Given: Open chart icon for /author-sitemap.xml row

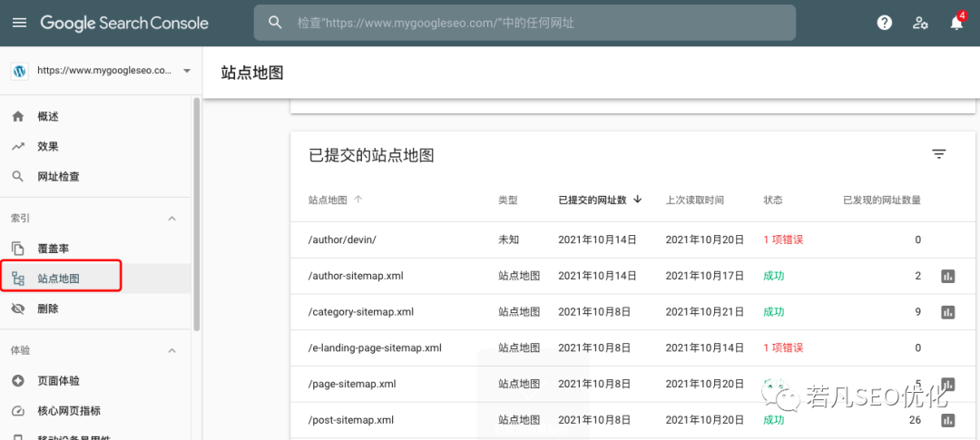Looking at the screenshot, I should (x=948, y=276).
